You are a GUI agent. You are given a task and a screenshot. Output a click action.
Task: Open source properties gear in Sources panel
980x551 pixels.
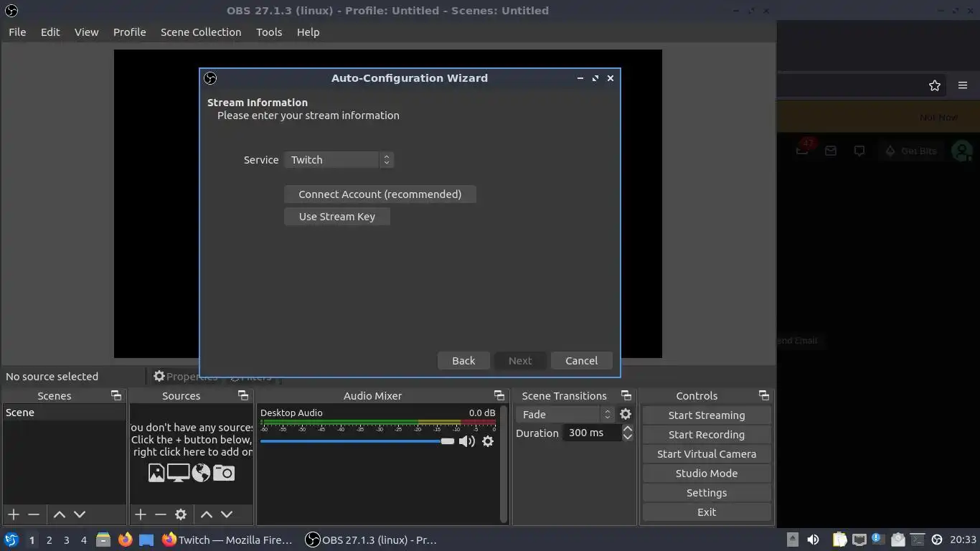click(181, 514)
